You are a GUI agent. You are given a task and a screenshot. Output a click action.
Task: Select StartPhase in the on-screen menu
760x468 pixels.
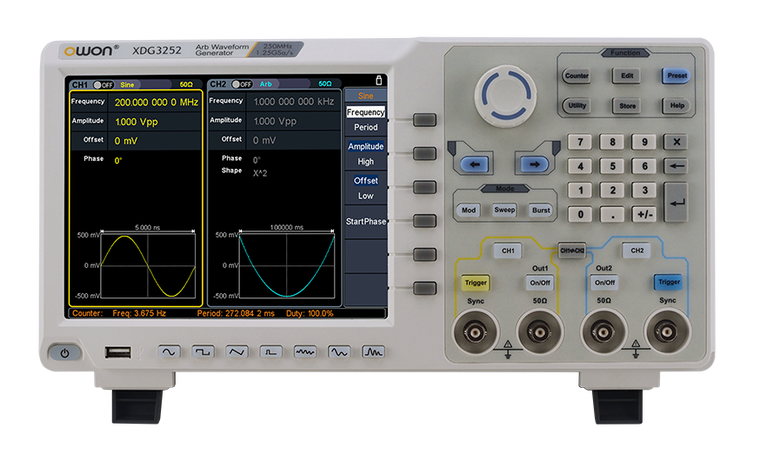366,221
